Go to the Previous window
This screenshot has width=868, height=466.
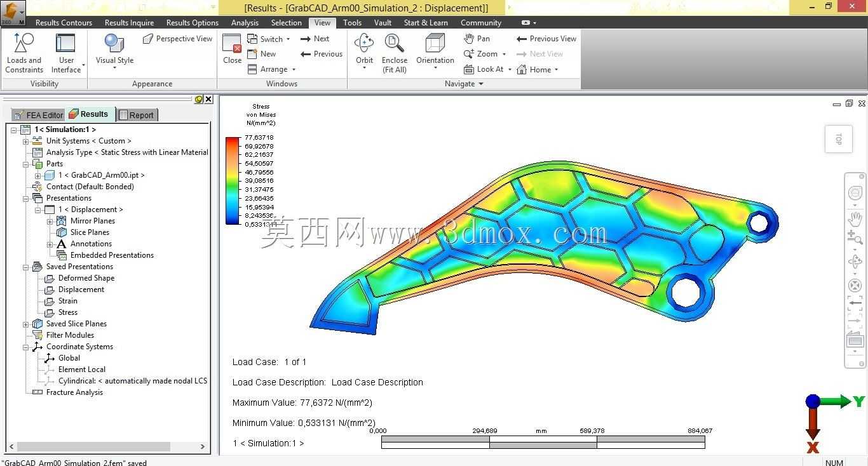(x=321, y=54)
